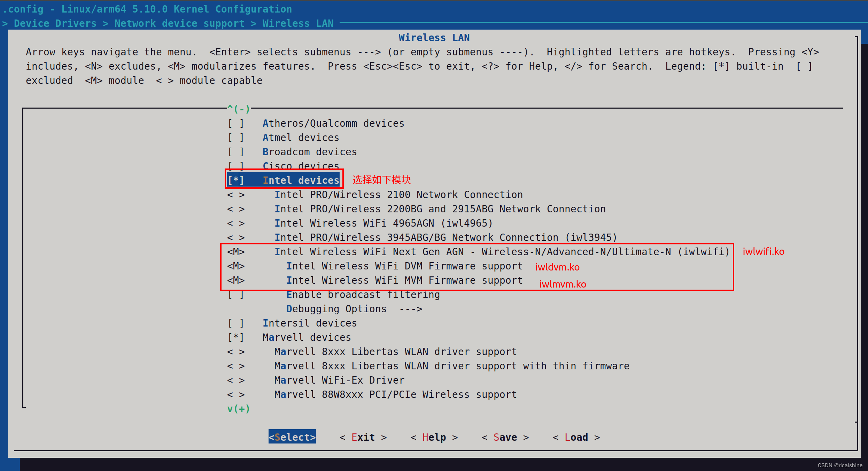The height and width of the screenshot is (471, 868).
Task: Toggle the Atheros/Qualcomm devices checkbox
Action: 236,124
